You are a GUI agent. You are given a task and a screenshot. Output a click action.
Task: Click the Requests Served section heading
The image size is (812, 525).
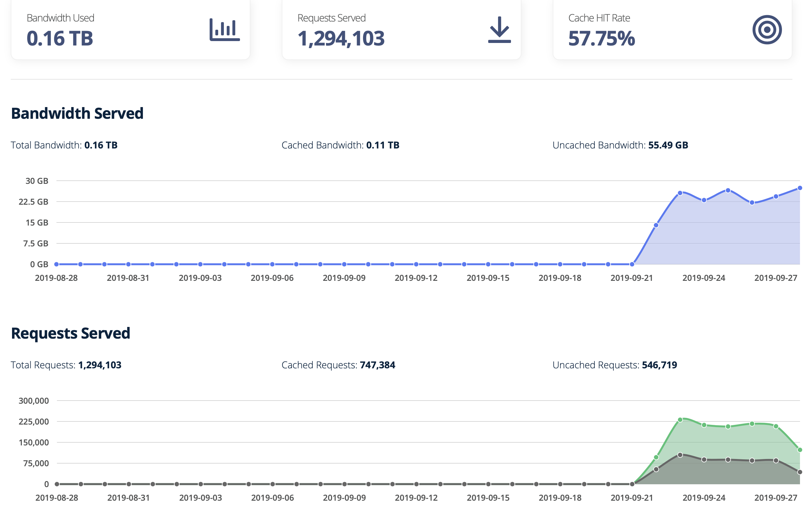(71, 333)
